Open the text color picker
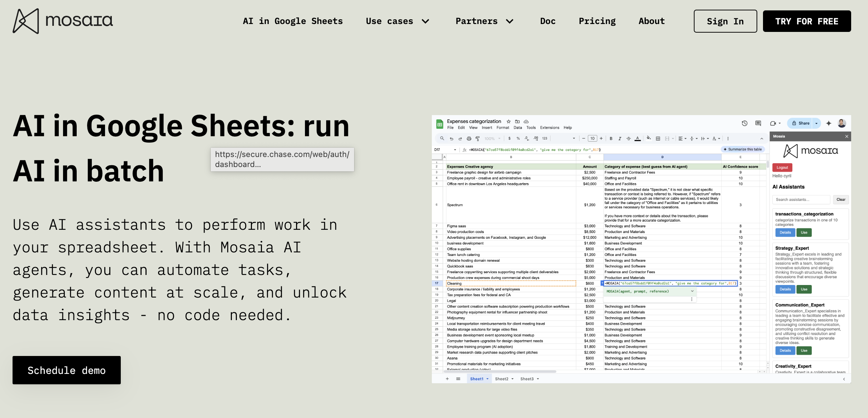The width and height of the screenshot is (868, 418). (x=638, y=139)
